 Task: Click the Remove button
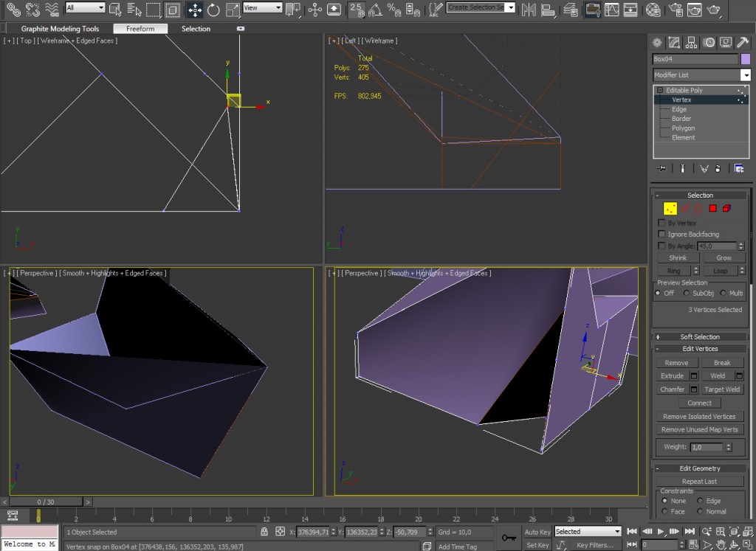coord(676,363)
